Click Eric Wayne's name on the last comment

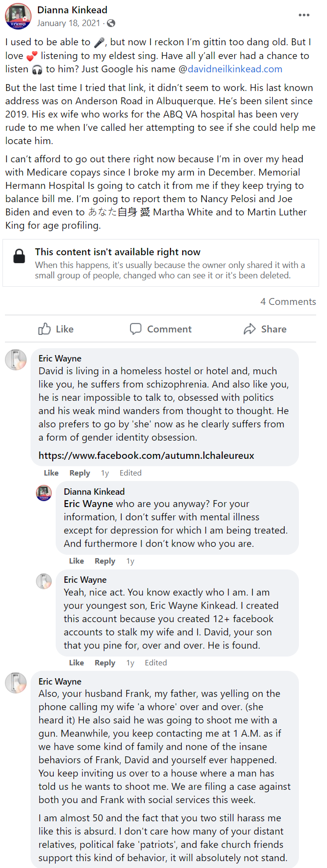(x=60, y=681)
